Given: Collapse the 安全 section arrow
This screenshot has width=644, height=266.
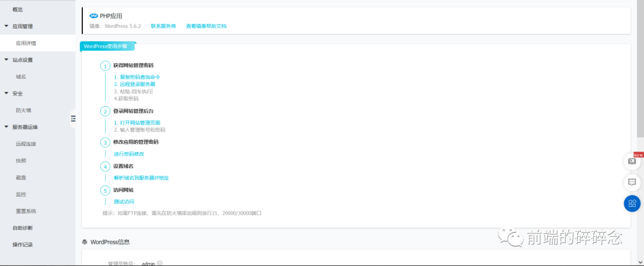Looking at the screenshot, I should tap(6, 93).
